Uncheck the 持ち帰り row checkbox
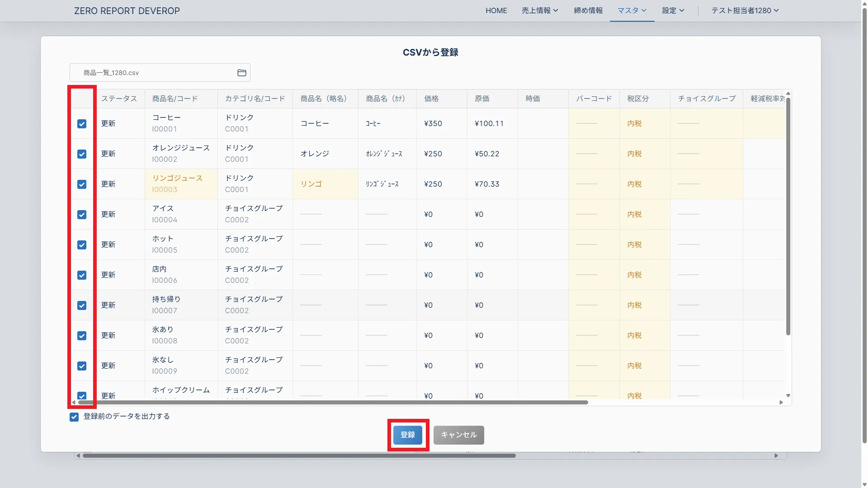The image size is (868, 488). click(82, 305)
